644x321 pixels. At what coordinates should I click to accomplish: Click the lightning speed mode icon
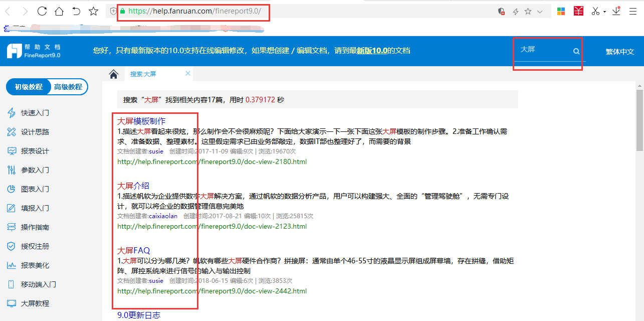coord(515,11)
